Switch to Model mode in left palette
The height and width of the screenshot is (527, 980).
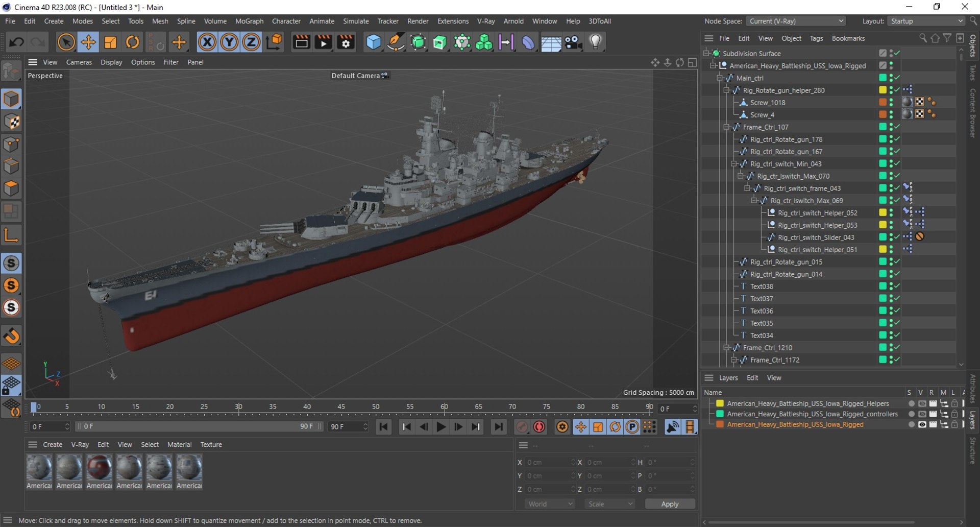point(11,99)
